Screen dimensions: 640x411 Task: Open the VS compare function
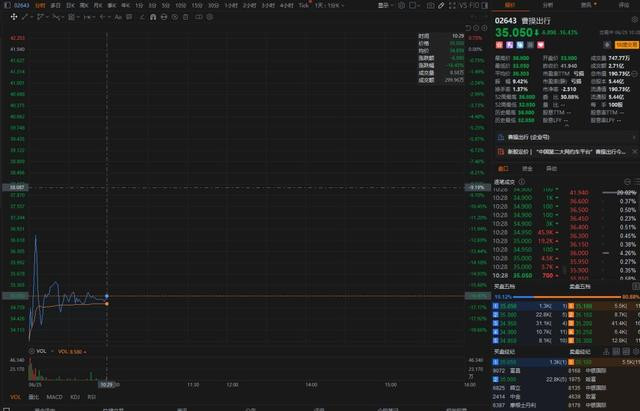point(463,5)
